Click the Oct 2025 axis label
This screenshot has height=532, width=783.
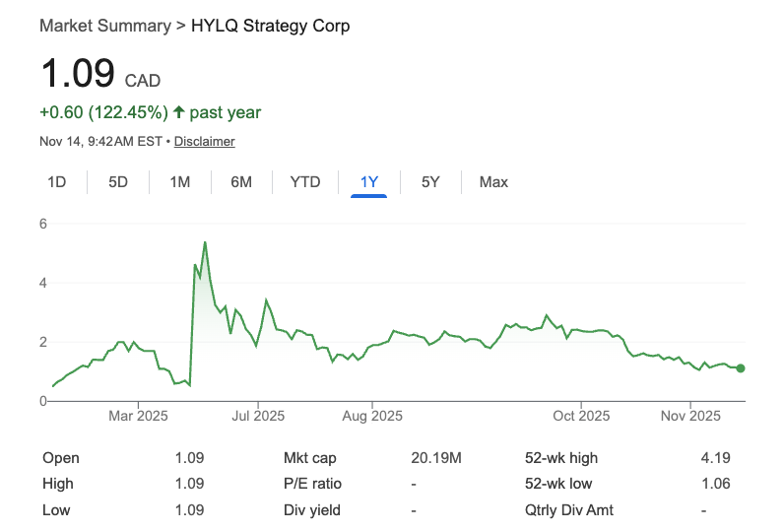(x=581, y=416)
